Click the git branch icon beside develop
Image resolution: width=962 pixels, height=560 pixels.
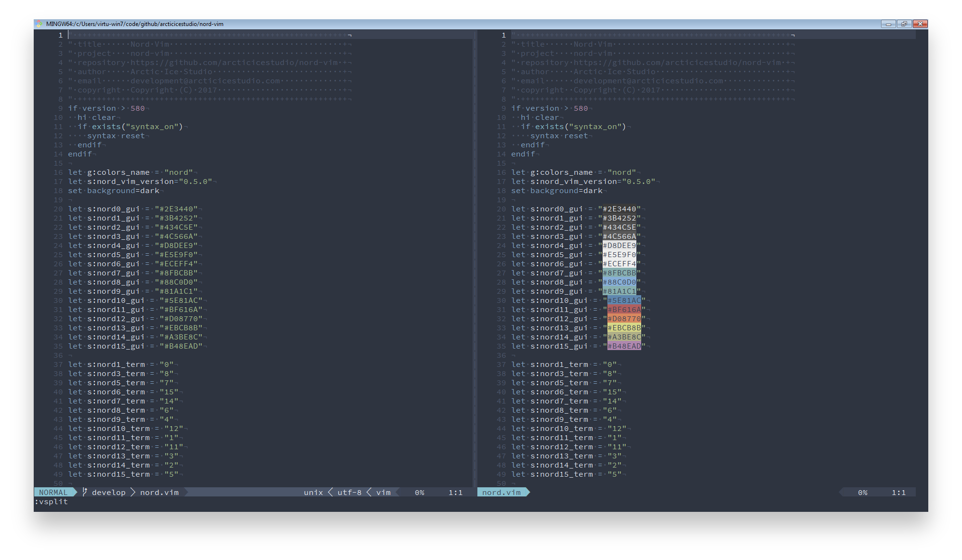(85, 492)
